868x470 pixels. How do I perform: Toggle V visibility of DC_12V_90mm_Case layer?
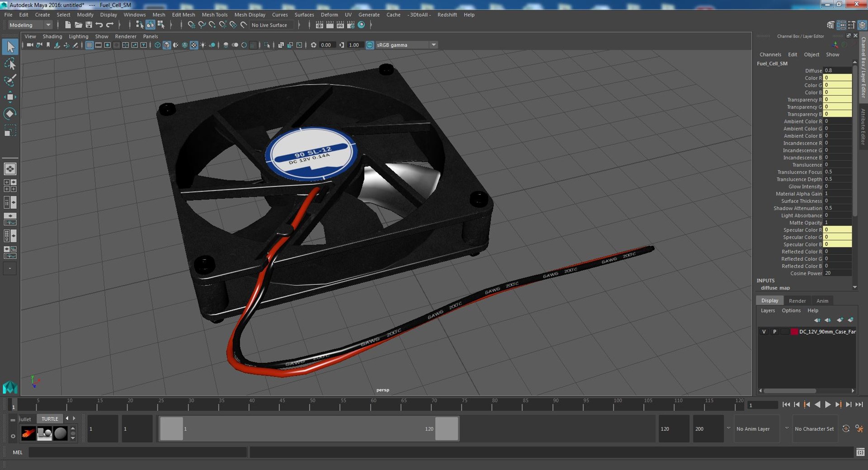pyautogui.click(x=764, y=332)
